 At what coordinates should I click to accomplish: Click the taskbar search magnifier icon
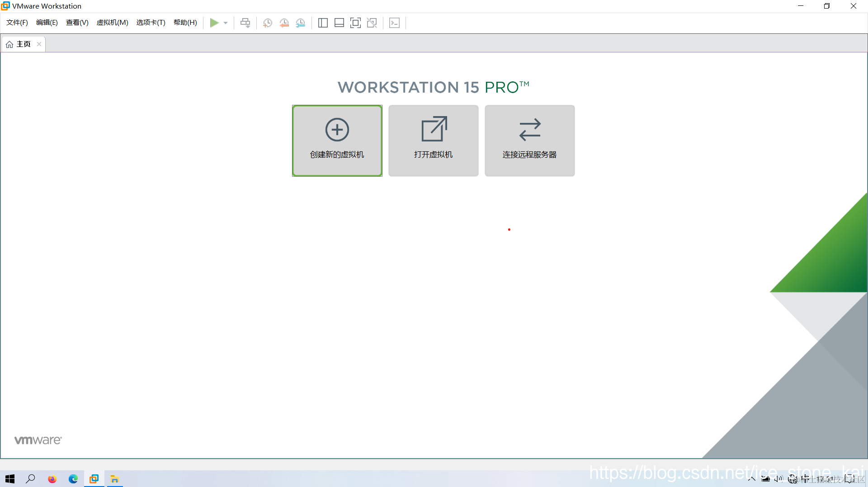[31, 479]
